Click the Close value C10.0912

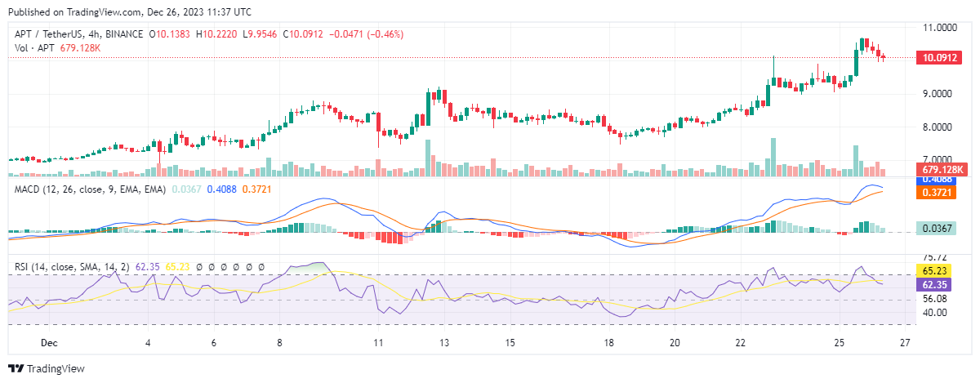point(303,34)
